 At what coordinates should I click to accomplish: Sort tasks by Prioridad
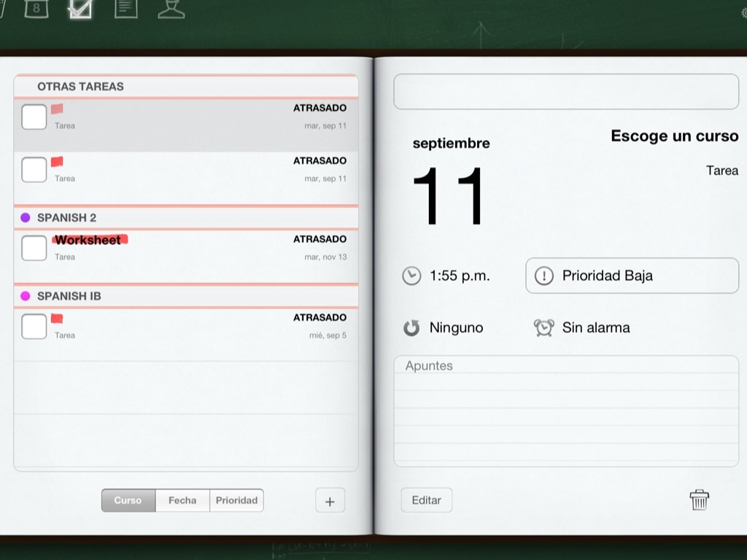pyautogui.click(x=236, y=500)
